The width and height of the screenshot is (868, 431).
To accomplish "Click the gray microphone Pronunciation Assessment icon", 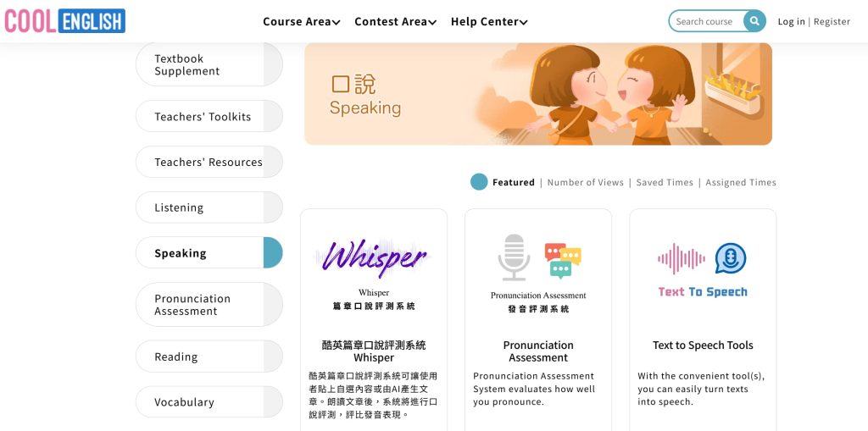I will 515,257.
